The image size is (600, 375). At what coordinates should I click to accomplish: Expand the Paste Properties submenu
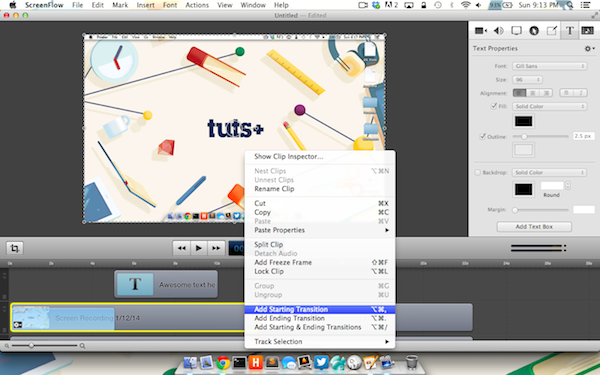tap(320, 230)
